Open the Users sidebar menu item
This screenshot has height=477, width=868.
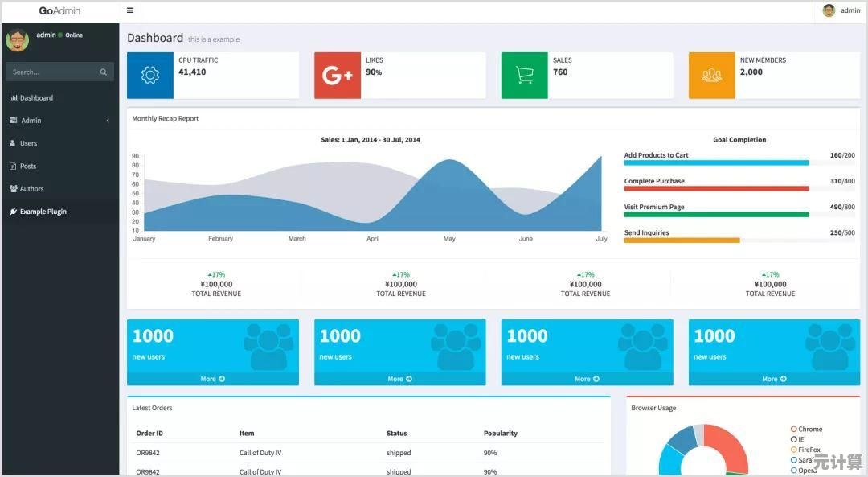coord(60,143)
